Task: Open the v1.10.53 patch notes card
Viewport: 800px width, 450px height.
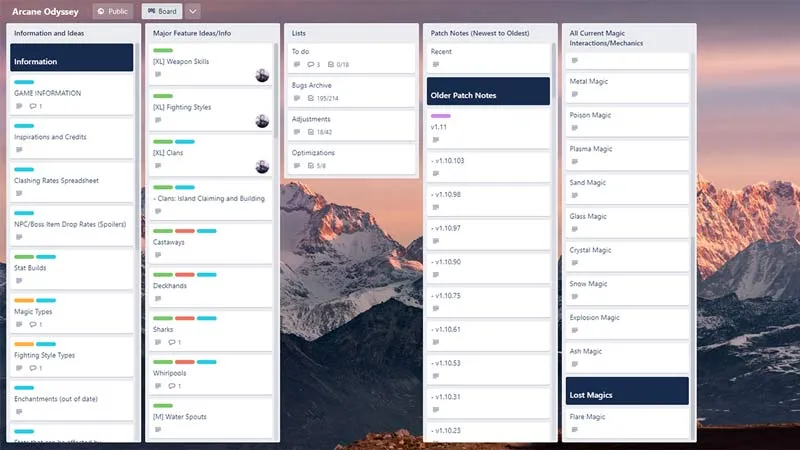Action: (488, 369)
